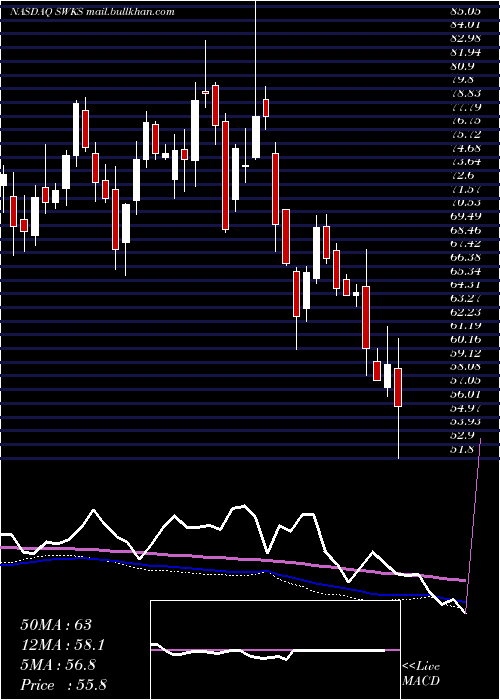
Task: Click the 72.6 price axis label
Action: coord(463,177)
